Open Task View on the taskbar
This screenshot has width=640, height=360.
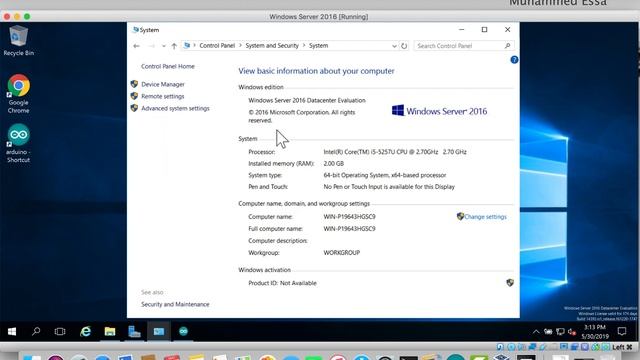point(60,331)
